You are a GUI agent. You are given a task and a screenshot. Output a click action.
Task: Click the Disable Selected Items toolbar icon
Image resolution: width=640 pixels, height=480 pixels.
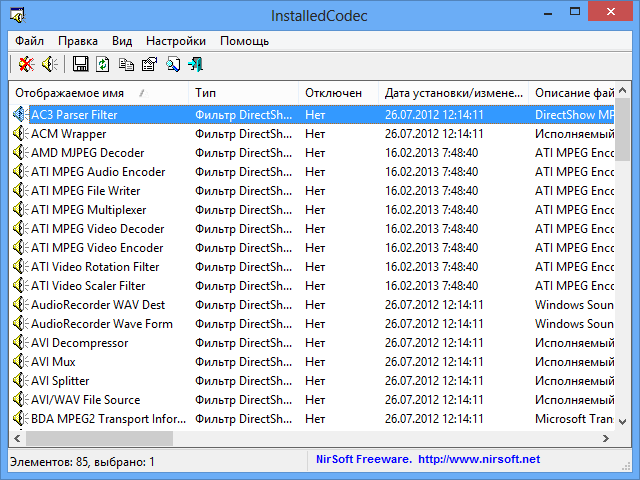coord(27,64)
